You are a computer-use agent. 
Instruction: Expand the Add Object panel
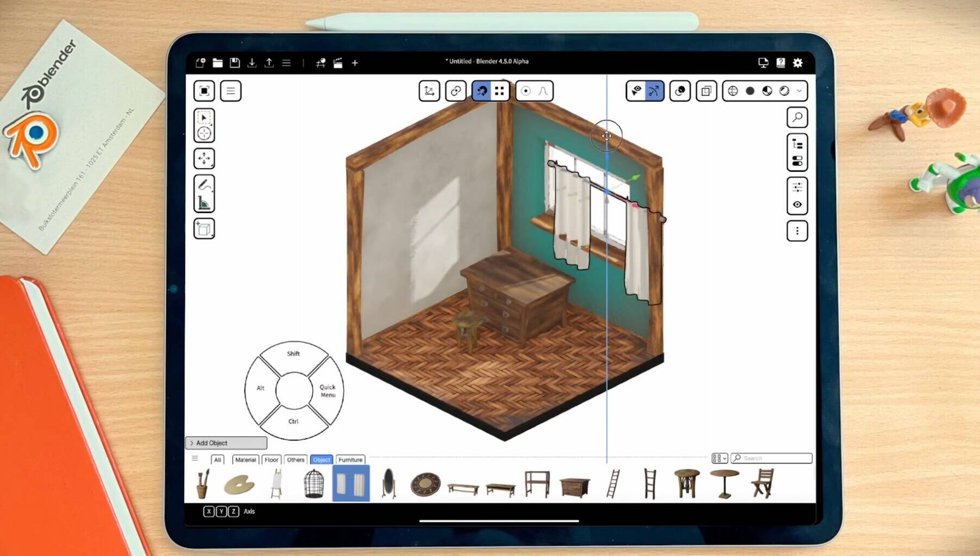(x=225, y=443)
